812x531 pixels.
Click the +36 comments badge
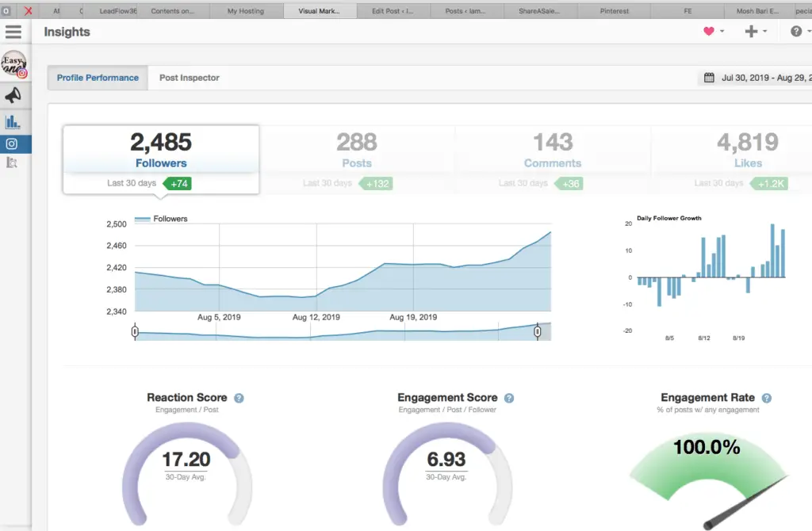point(569,184)
